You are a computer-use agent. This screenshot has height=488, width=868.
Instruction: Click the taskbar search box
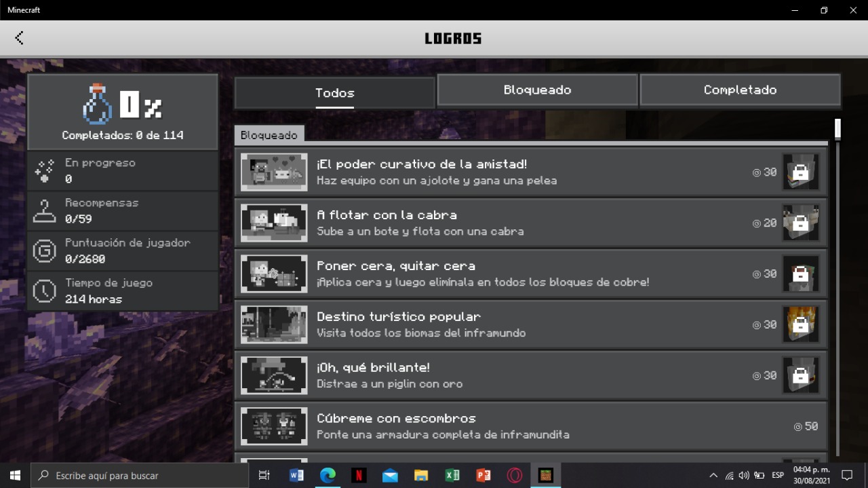point(140,475)
